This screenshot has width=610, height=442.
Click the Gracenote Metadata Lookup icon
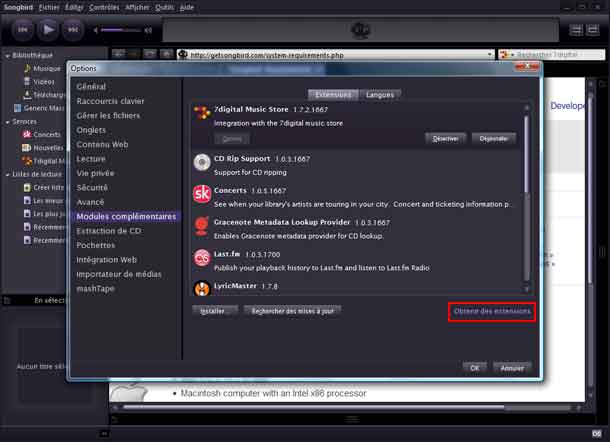(202, 226)
